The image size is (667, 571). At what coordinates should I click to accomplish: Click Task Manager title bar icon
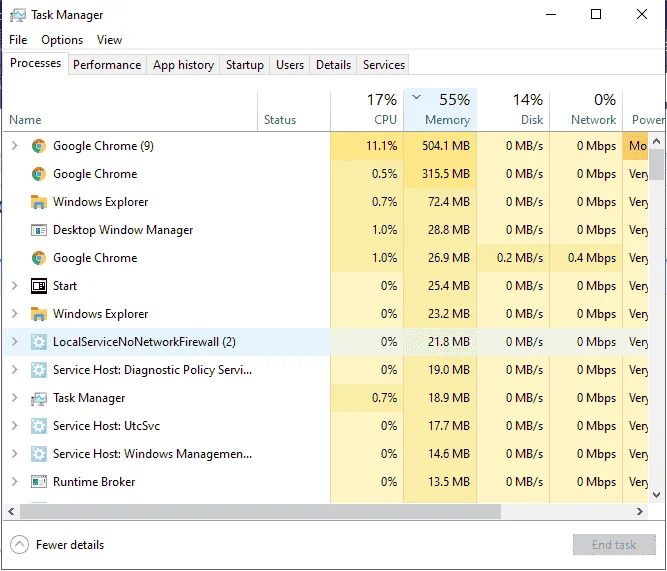[18, 15]
